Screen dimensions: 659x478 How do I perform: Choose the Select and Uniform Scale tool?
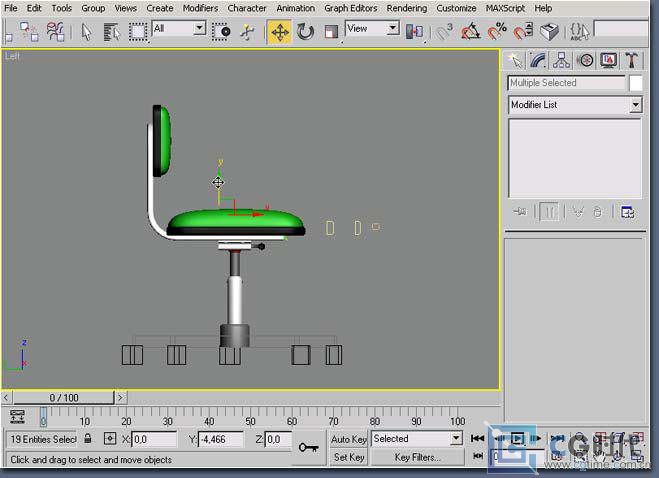[330, 32]
